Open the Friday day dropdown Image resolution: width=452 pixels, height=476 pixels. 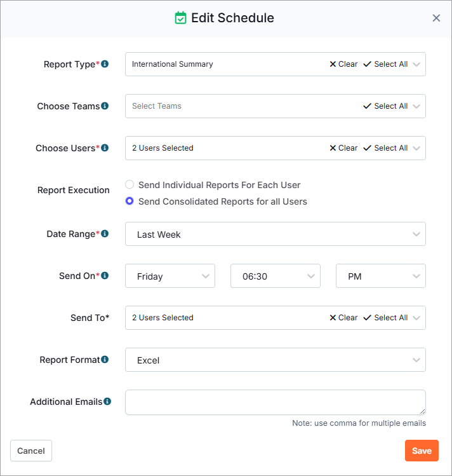coord(170,276)
